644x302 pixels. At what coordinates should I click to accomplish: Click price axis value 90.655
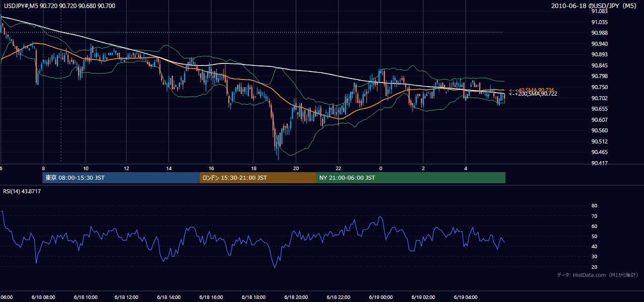600,109
